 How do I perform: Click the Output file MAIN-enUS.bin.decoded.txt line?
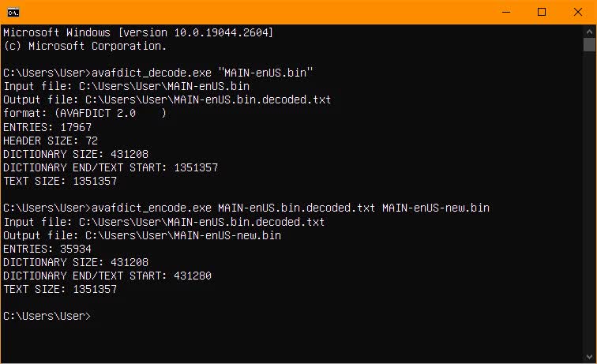(x=167, y=99)
